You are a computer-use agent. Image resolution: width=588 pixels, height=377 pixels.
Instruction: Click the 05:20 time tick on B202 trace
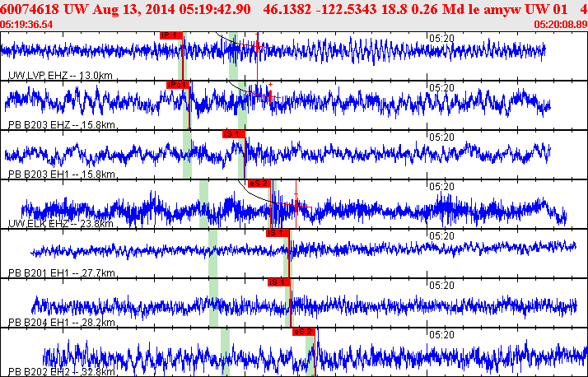443,335
